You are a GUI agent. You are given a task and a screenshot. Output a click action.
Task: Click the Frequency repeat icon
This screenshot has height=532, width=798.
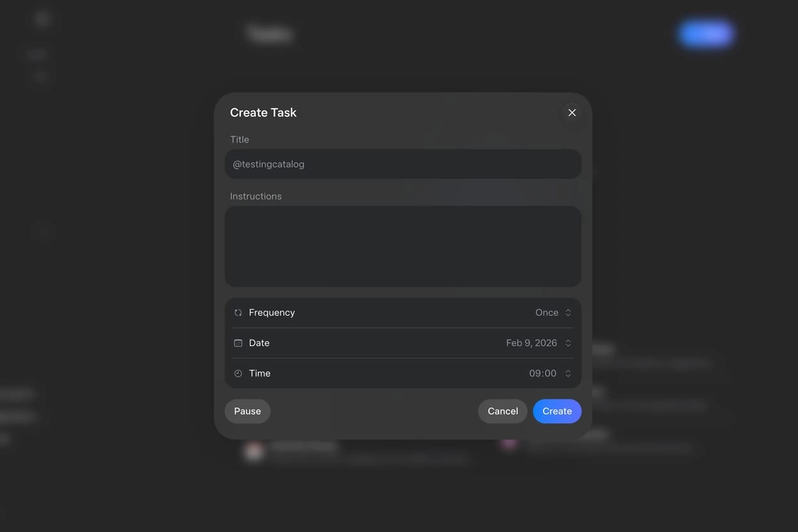pos(238,313)
